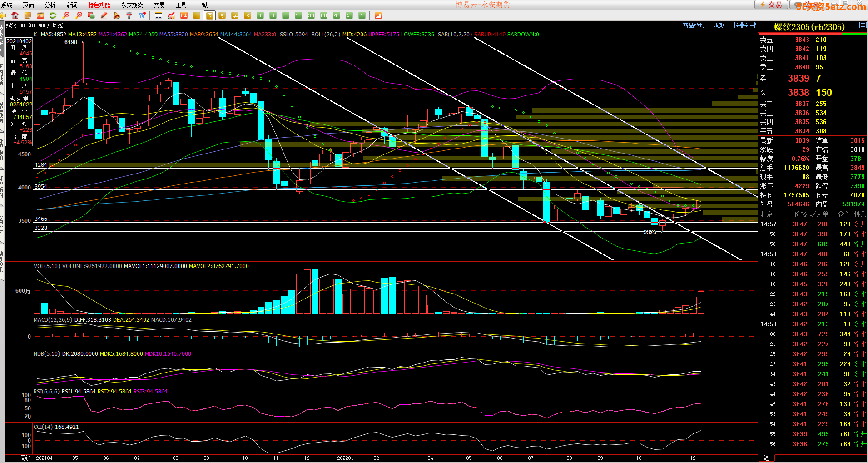Image resolution: width=868 pixels, height=463 pixels.
Task: Select the 3328 horizontal line label
Action: pos(41,228)
